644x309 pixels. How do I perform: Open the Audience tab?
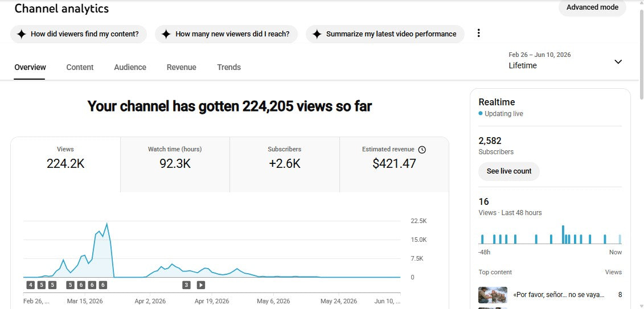coord(130,67)
